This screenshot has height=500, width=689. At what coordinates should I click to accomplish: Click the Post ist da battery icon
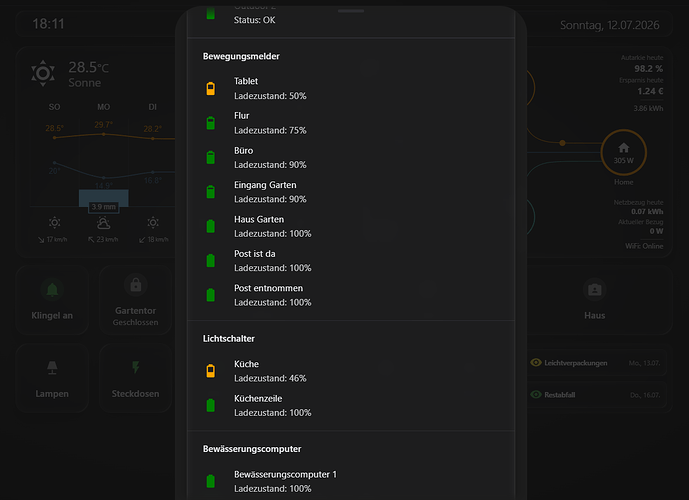point(211,261)
